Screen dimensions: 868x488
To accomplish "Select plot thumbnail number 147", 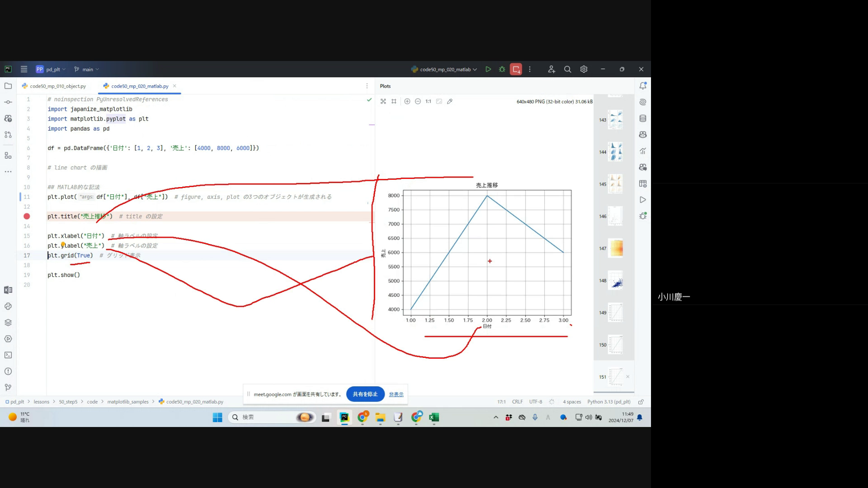I will (x=615, y=248).
